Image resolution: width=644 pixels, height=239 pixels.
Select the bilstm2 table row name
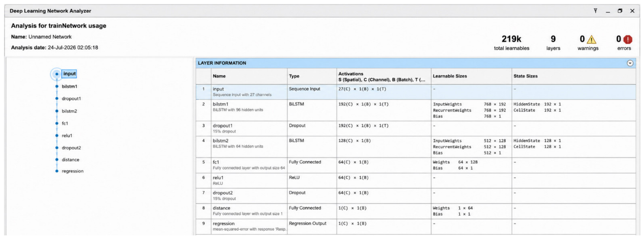(x=221, y=140)
